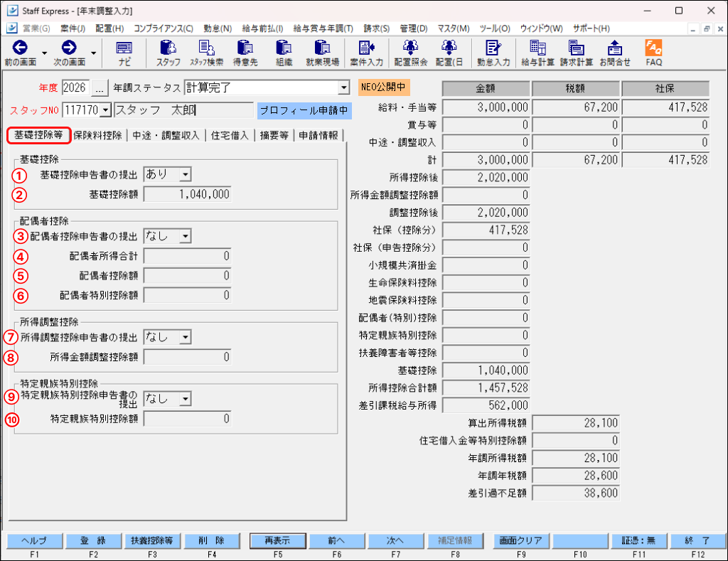This screenshot has width=728, height=561.
Task: Go forward with the 次の画面 arrow icon
Action: pos(69,48)
